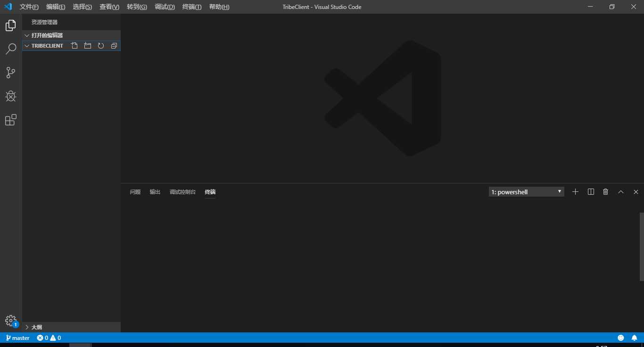The image size is (644, 347).
Task: Open notifications bell in status bar
Action: pyautogui.click(x=635, y=338)
